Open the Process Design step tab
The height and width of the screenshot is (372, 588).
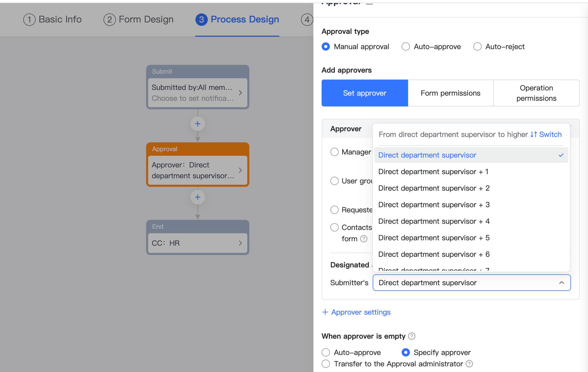(237, 20)
